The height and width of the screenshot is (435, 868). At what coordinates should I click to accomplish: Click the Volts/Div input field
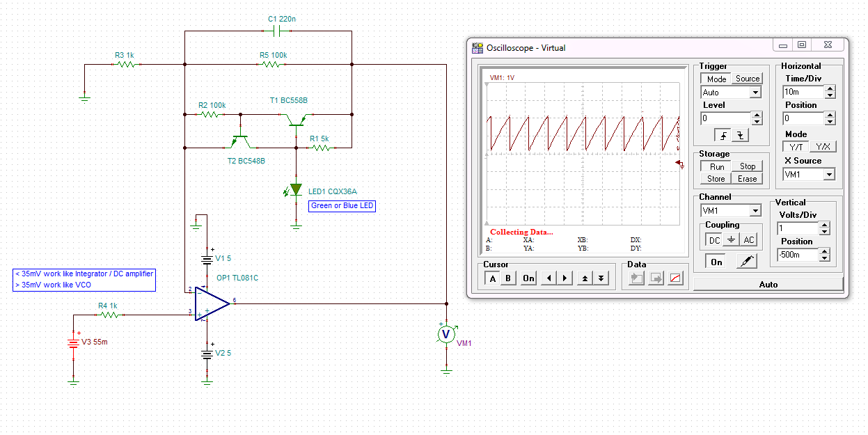coord(798,228)
